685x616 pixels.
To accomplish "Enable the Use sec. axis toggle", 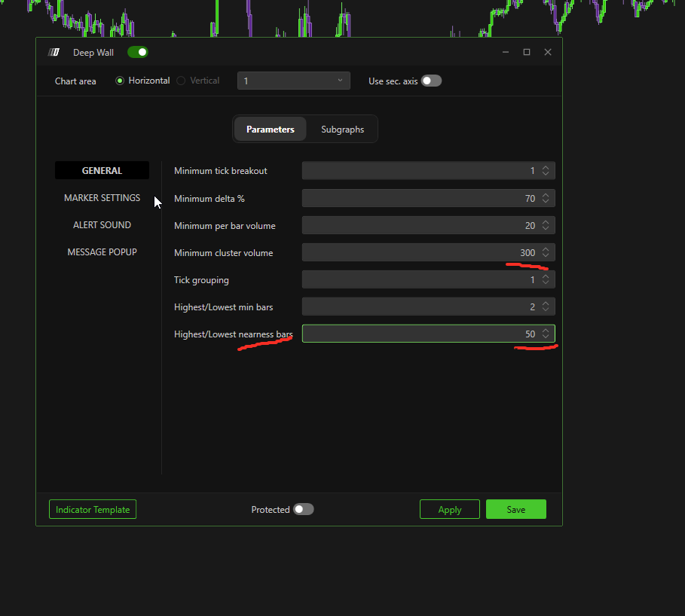I will (x=431, y=81).
